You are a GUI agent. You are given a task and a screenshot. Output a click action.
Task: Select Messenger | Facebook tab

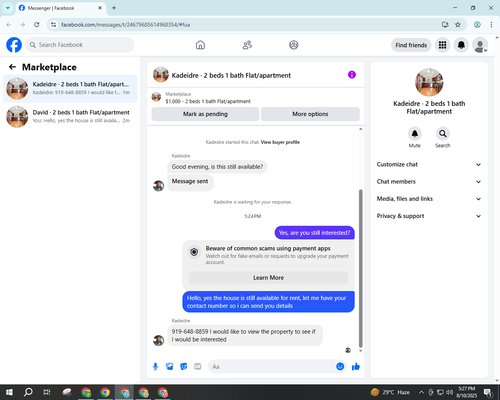[x=60, y=8]
